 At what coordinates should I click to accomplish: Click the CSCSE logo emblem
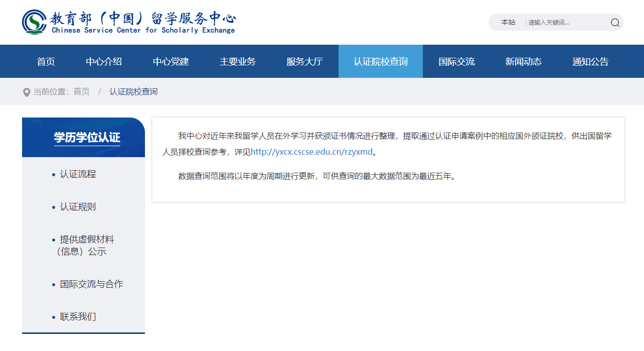pyautogui.click(x=34, y=22)
